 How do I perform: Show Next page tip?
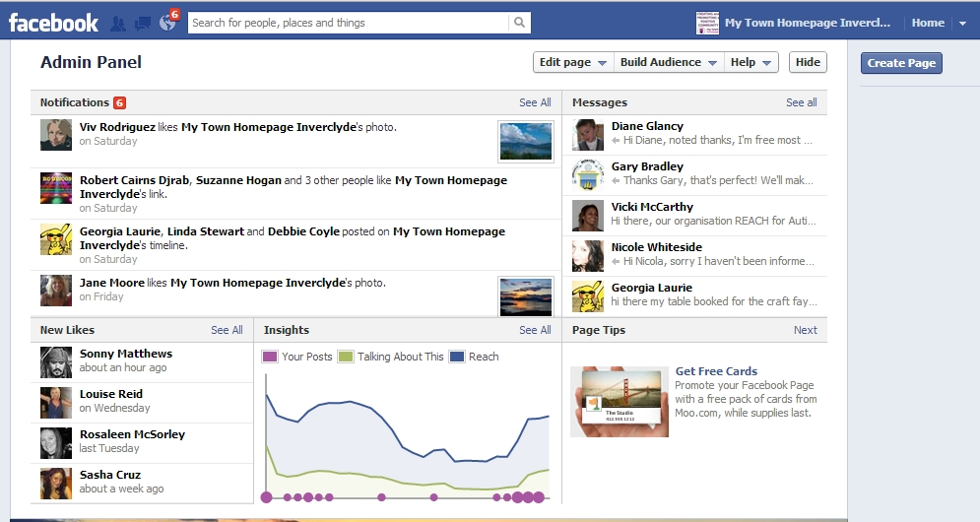click(x=805, y=330)
